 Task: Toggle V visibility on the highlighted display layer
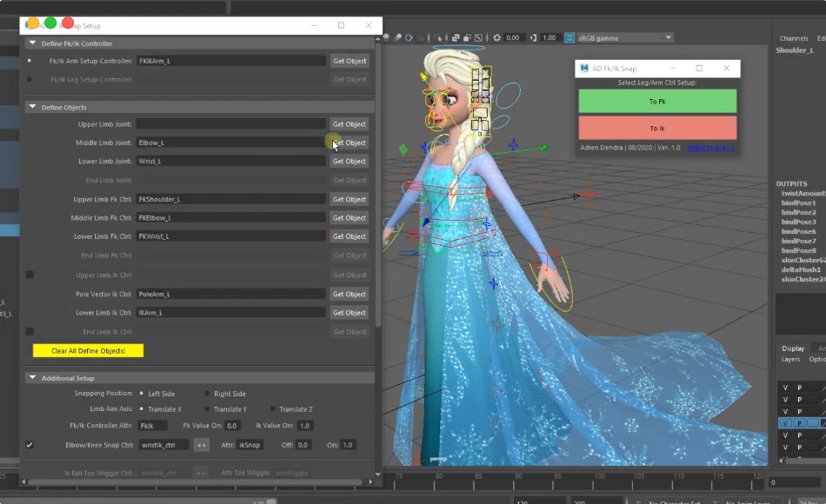pos(785,423)
